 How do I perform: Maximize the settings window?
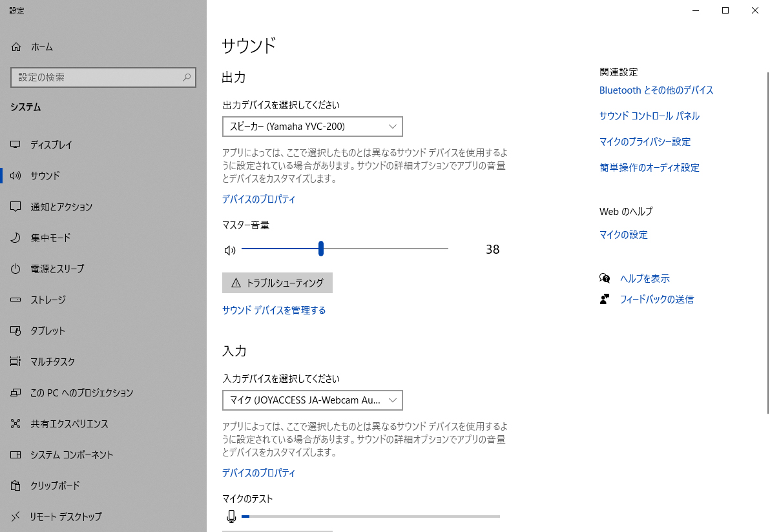[725, 10]
